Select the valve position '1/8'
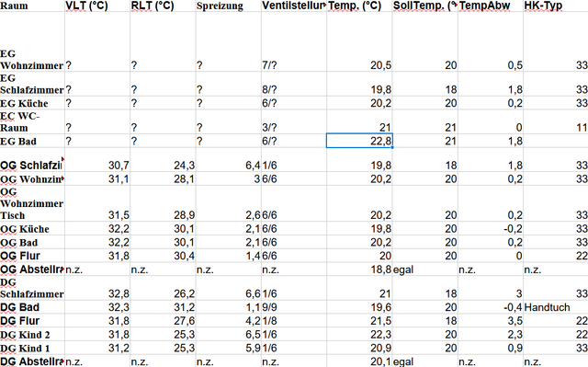This screenshot has height=367, width=588. (x=294, y=321)
